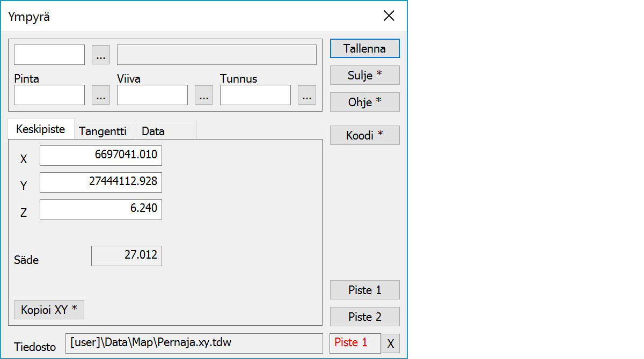The width and height of the screenshot is (644, 359).
Task: Open browse button next to Viiva field
Action: (x=203, y=96)
